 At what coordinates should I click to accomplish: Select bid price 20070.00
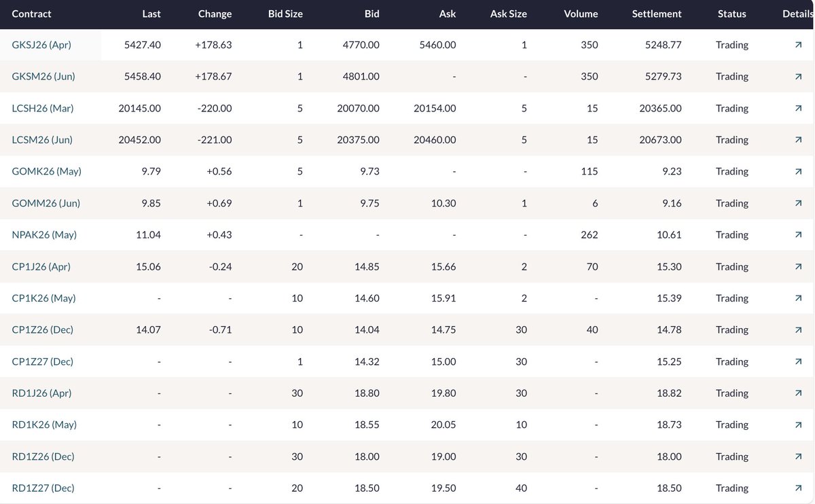(x=358, y=108)
